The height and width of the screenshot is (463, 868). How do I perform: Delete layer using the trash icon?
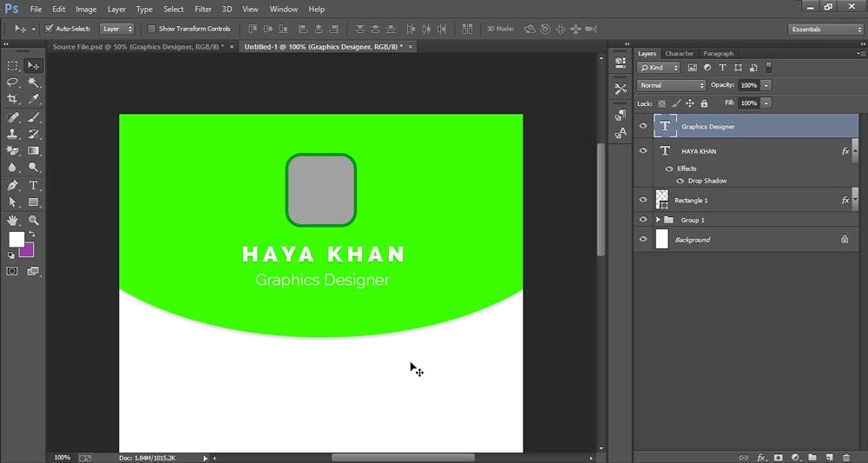845,457
